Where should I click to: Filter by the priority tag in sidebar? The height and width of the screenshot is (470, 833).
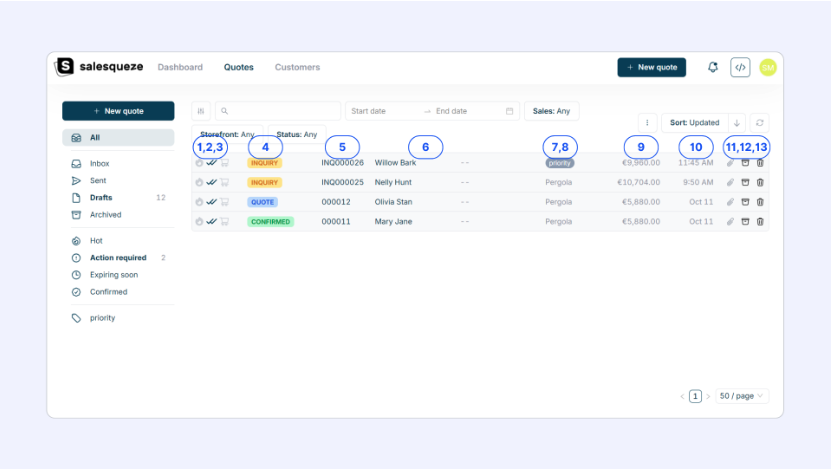(118, 318)
